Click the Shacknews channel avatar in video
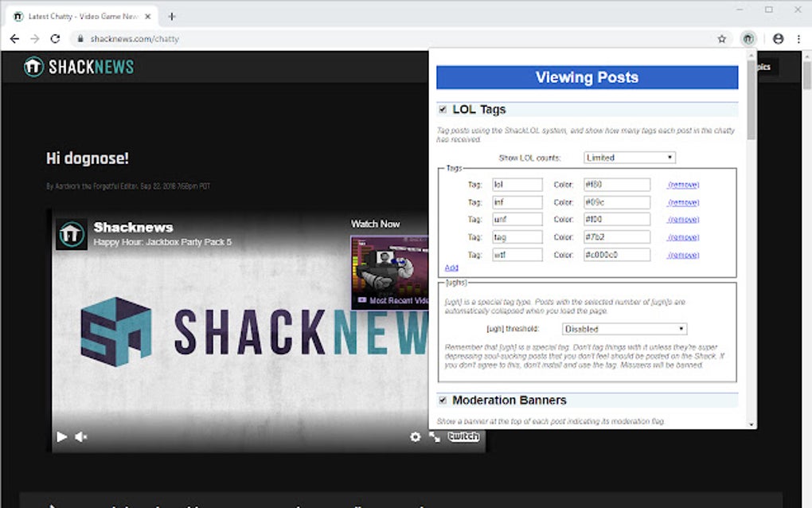The height and width of the screenshot is (508, 812). coord(72,234)
